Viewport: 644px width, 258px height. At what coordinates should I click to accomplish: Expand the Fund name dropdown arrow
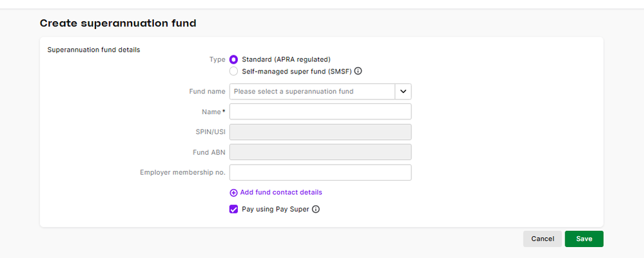tap(403, 92)
